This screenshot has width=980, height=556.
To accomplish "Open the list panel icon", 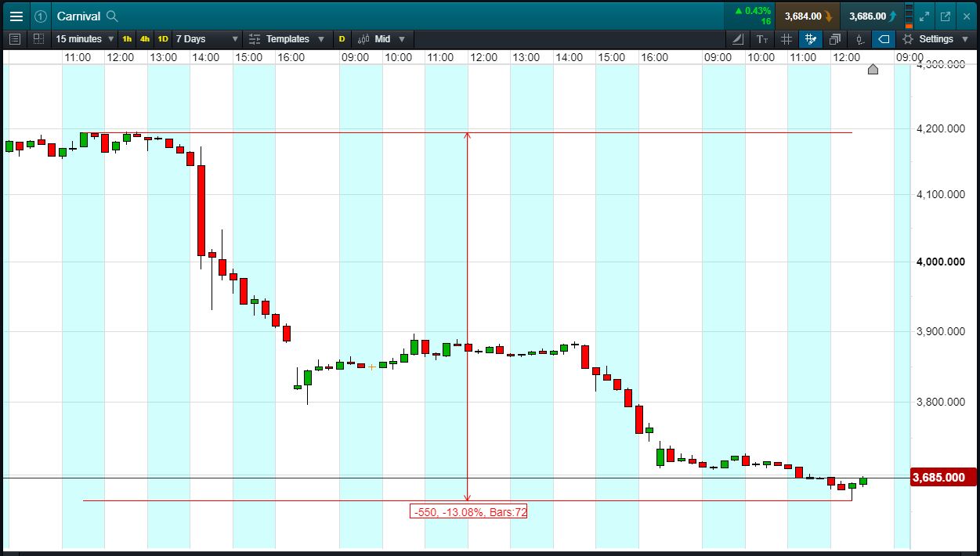I will point(15,38).
